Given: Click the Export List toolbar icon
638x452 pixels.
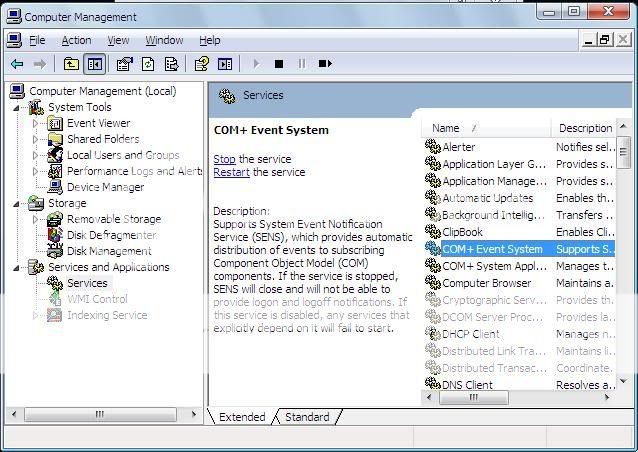Looking at the screenshot, I should (x=171, y=64).
